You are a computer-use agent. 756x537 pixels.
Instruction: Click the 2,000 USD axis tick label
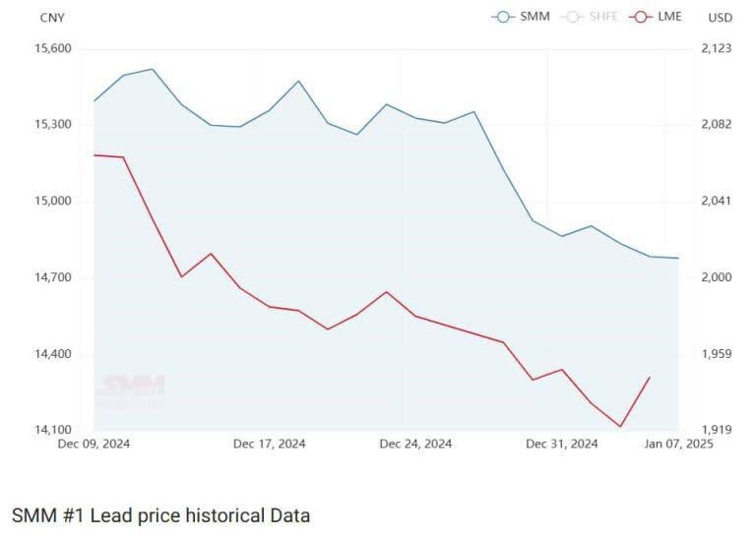click(716, 277)
